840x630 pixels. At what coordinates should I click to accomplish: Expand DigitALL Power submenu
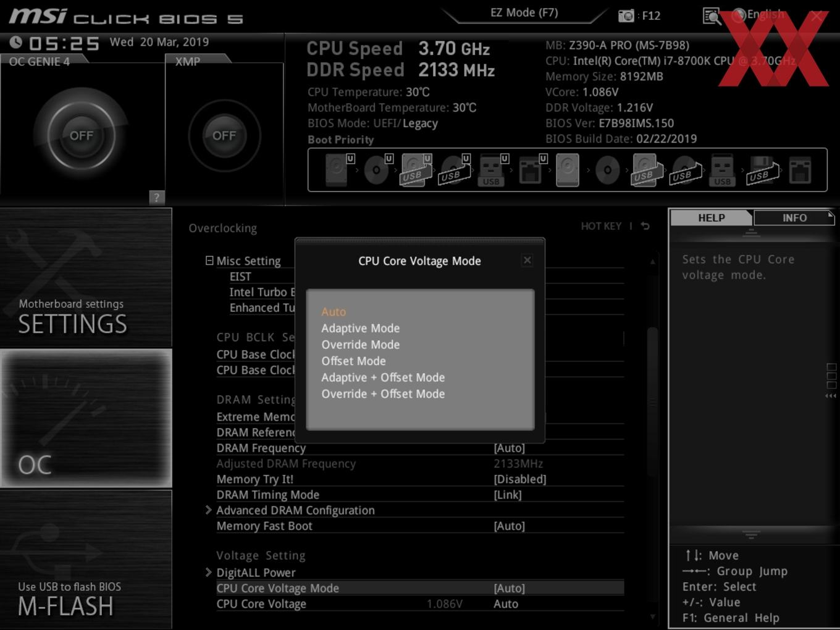208,573
